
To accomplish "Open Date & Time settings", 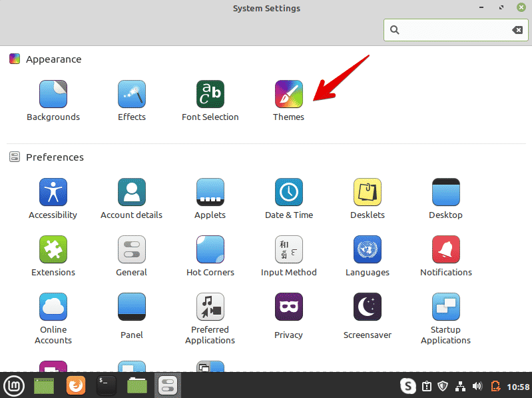I will pos(289,199).
